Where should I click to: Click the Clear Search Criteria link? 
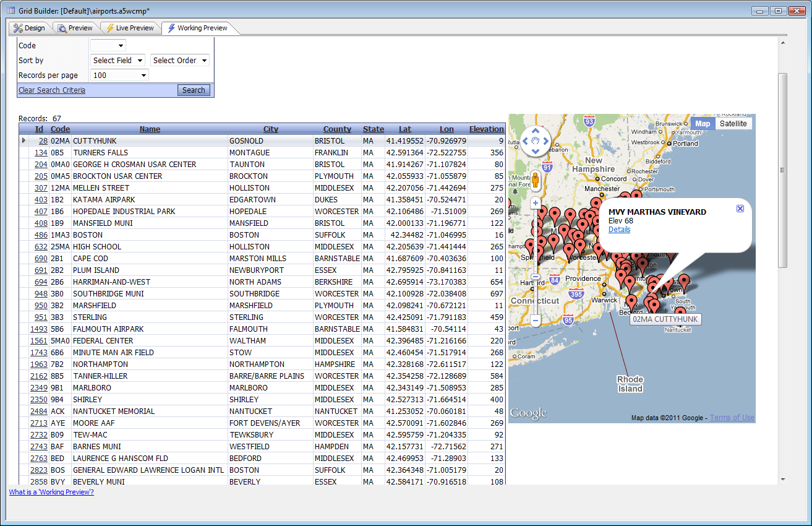(x=52, y=90)
